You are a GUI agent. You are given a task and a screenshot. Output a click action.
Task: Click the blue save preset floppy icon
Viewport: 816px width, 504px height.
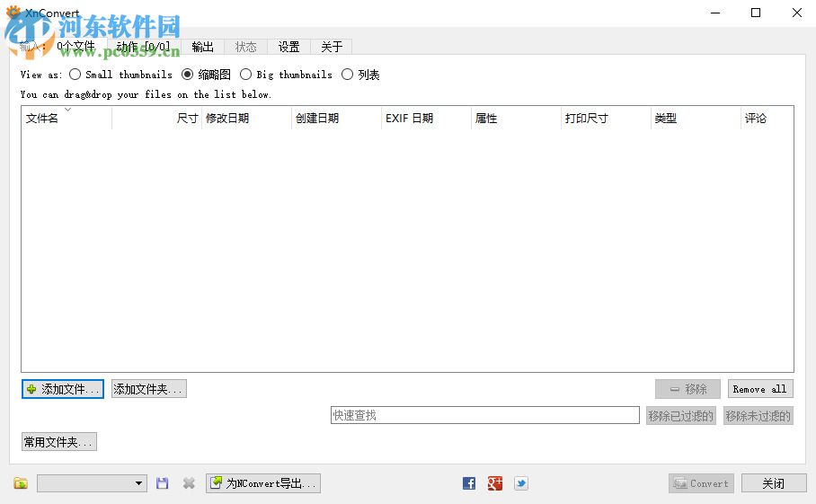point(163,483)
